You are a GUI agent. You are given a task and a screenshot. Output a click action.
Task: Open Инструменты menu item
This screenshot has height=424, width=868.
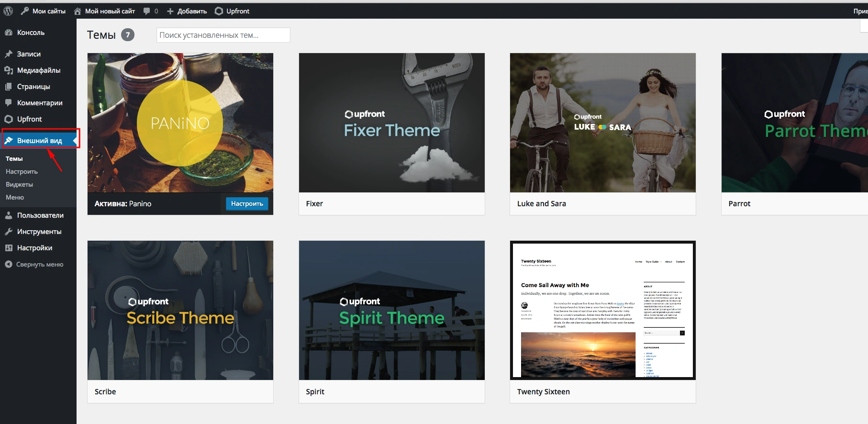tap(38, 232)
